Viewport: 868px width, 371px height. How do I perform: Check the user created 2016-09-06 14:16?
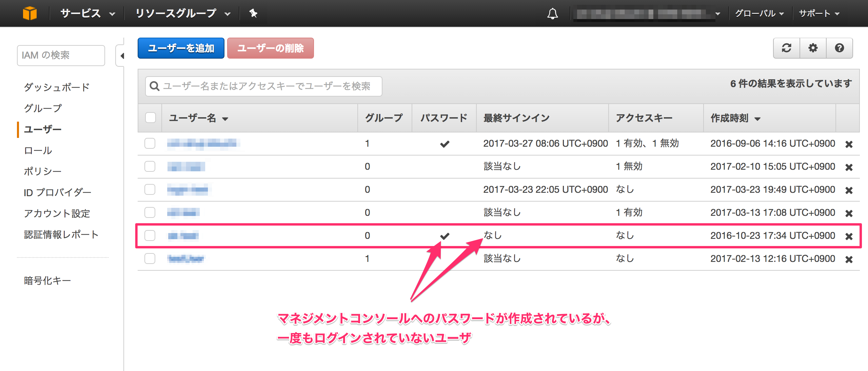(150, 143)
